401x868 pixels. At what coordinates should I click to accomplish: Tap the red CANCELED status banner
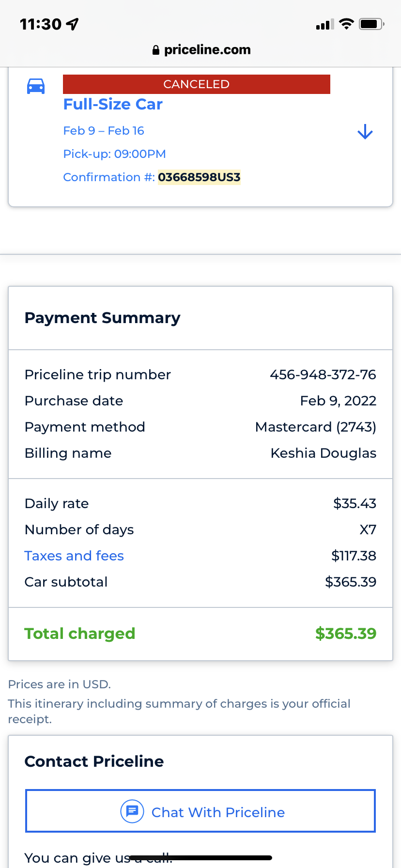[196, 84]
